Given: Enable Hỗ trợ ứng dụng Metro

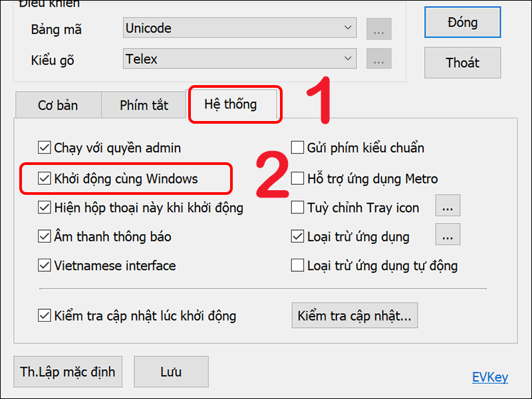Looking at the screenshot, I should click(297, 178).
